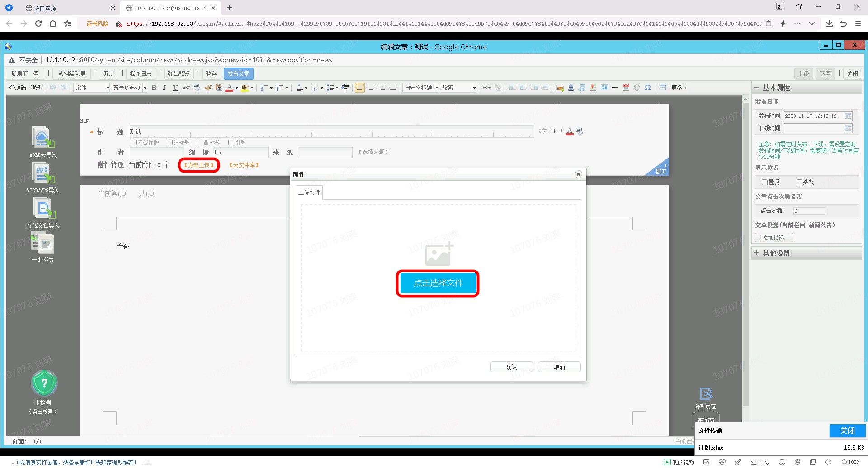The width and height of the screenshot is (868, 468).
Task: Click the insert music note icon
Action: coord(582,88)
